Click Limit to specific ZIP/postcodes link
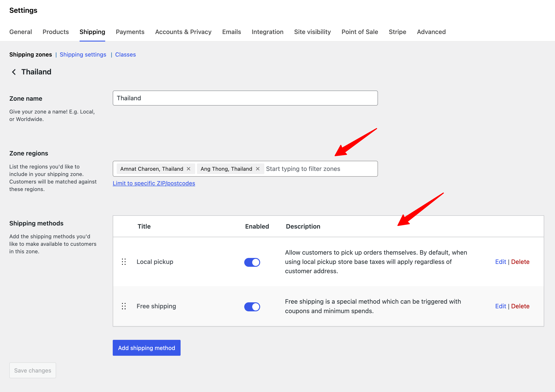This screenshot has height=392, width=555. pyautogui.click(x=154, y=183)
